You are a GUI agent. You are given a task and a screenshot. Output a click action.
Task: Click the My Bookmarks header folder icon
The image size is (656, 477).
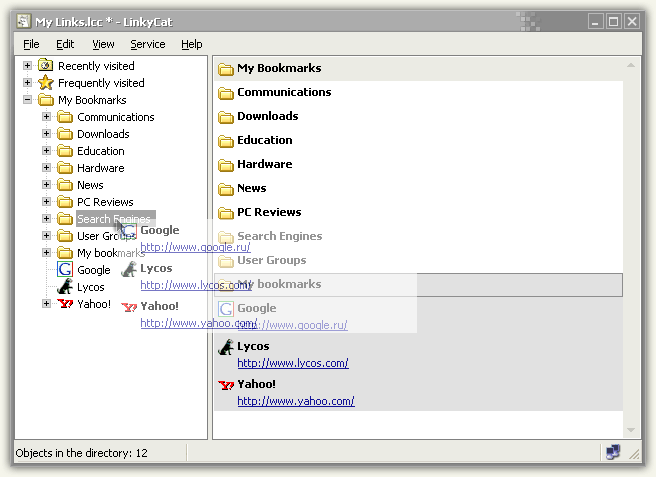point(226,69)
